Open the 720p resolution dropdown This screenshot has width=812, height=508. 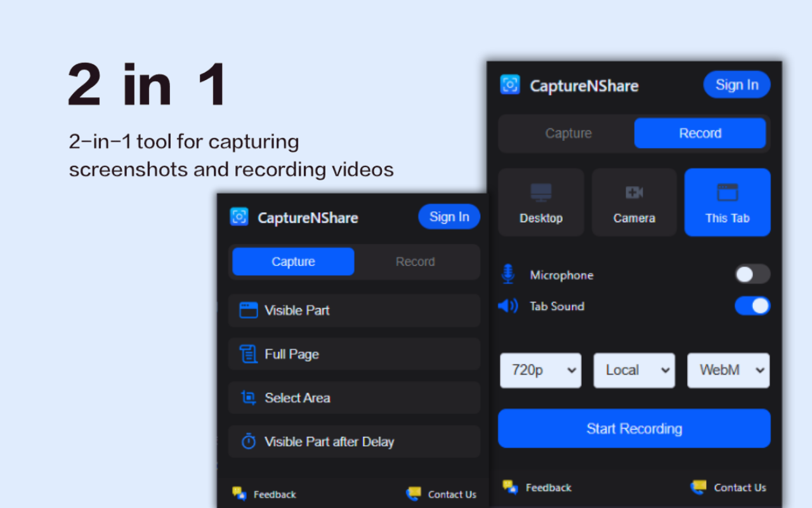[540, 370]
